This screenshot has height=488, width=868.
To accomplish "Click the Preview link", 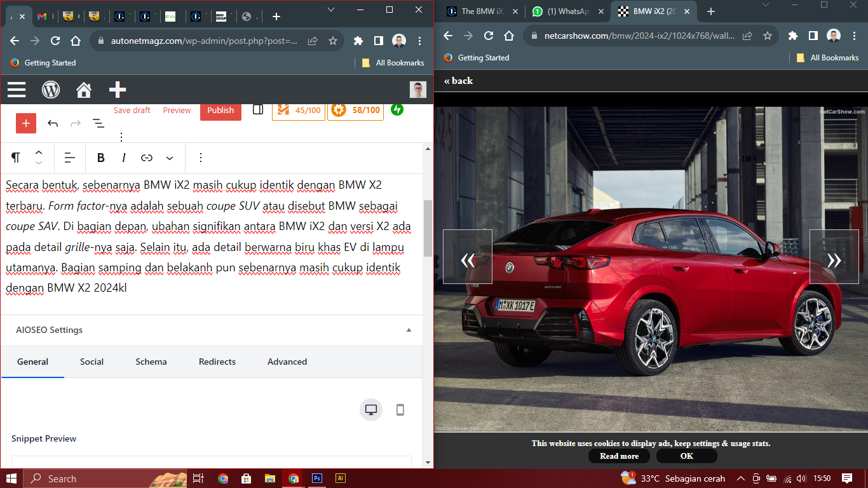I will (177, 110).
